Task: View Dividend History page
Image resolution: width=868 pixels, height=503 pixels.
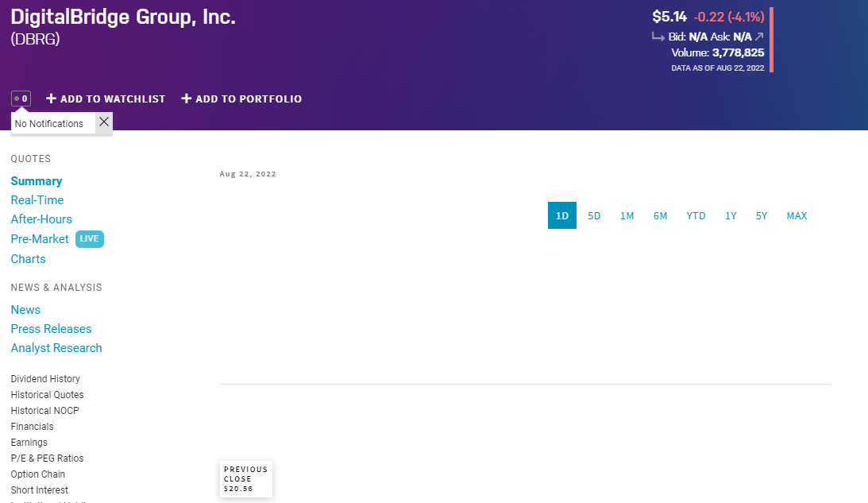Action: (x=45, y=379)
